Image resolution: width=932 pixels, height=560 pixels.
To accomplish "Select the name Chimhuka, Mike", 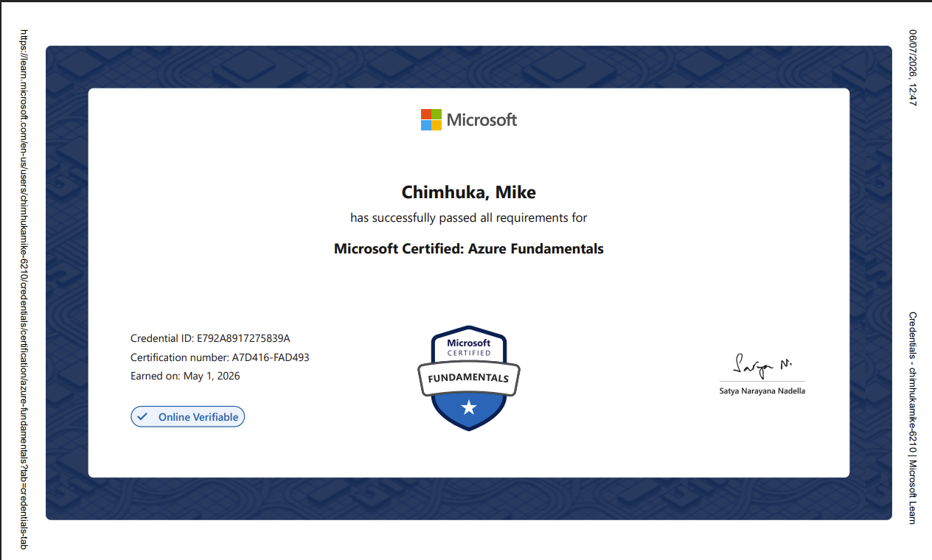I will coord(469,193).
